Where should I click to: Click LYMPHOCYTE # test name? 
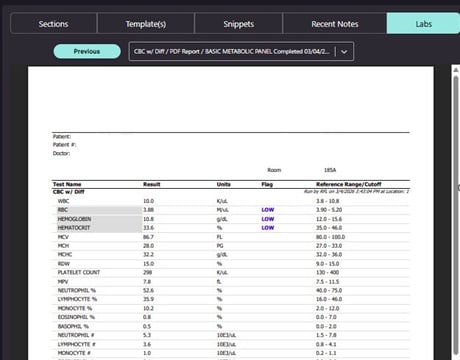click(76, 344)
